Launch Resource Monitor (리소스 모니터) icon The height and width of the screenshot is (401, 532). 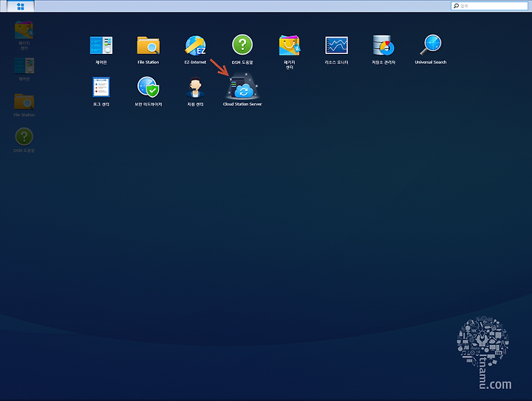(337, 46)
